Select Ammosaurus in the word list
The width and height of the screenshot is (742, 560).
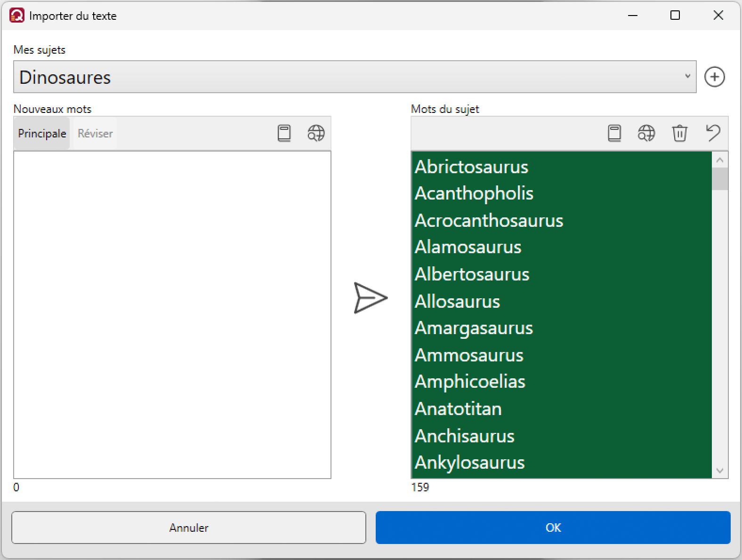coord(561,355)
